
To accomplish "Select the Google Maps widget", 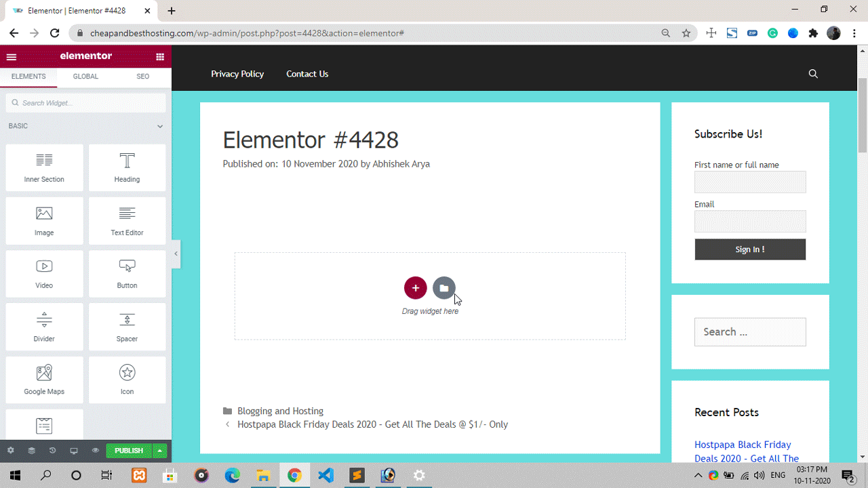I will [44, 380].
